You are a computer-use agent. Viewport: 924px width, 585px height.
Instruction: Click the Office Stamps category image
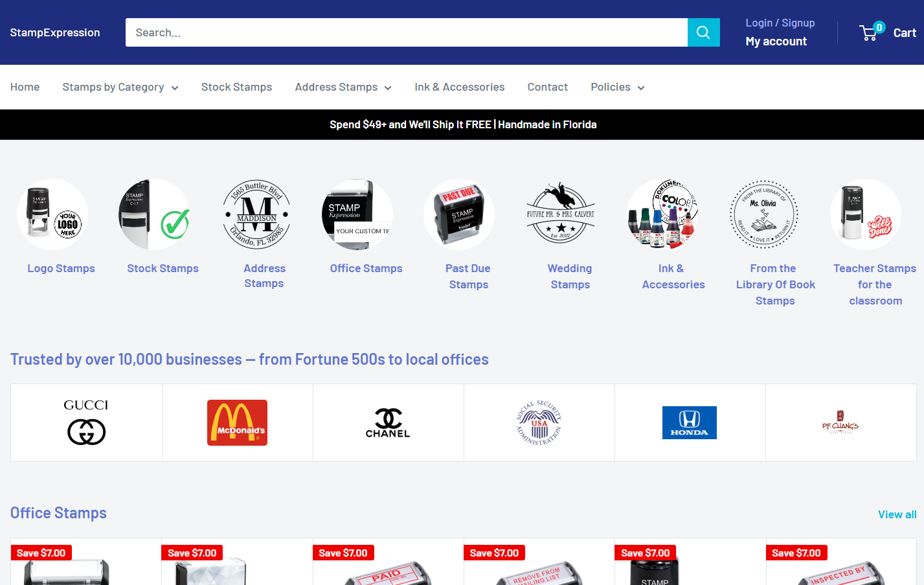[357, 214]
